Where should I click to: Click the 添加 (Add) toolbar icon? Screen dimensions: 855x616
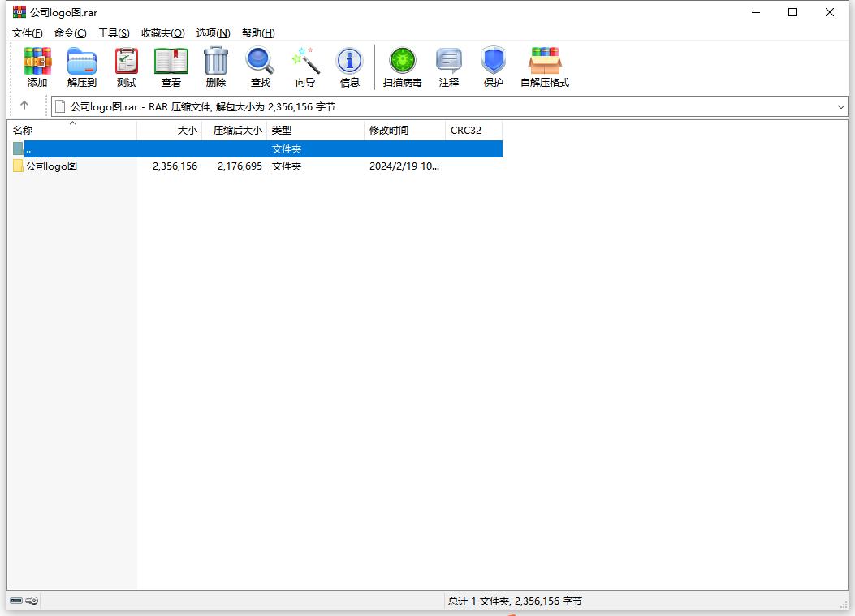coord(37,62)
